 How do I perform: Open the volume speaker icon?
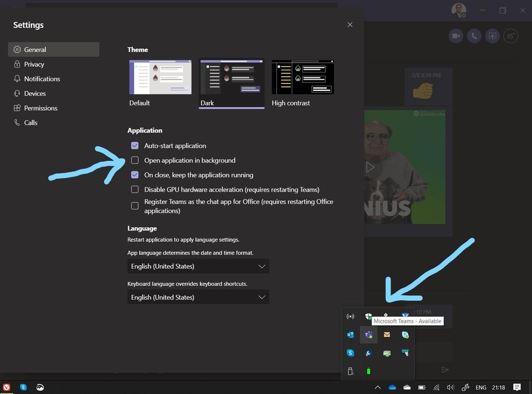click(451, 387)
